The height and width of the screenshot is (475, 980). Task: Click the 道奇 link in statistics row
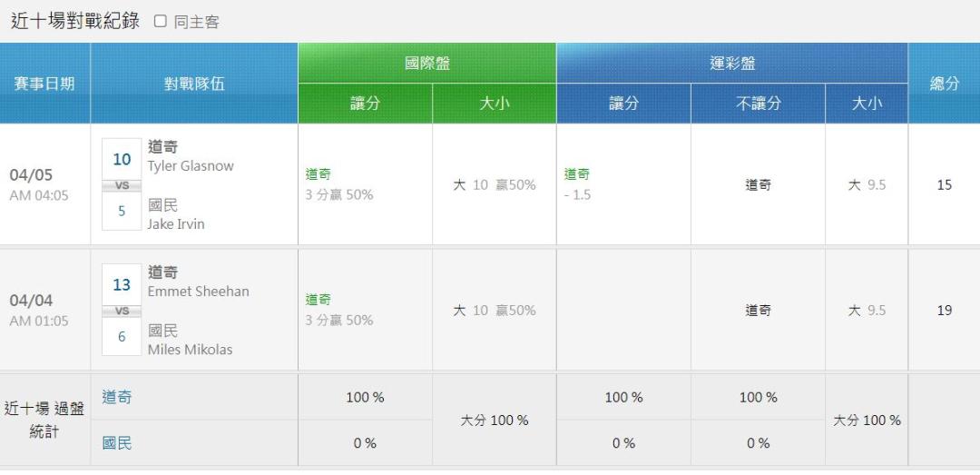tap(117, 397)
